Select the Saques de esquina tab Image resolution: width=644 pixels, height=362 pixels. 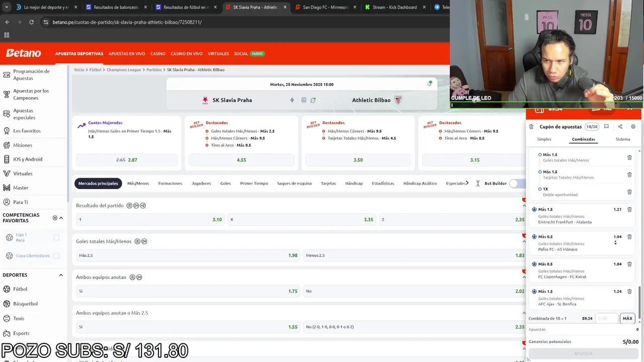(294, 184)
